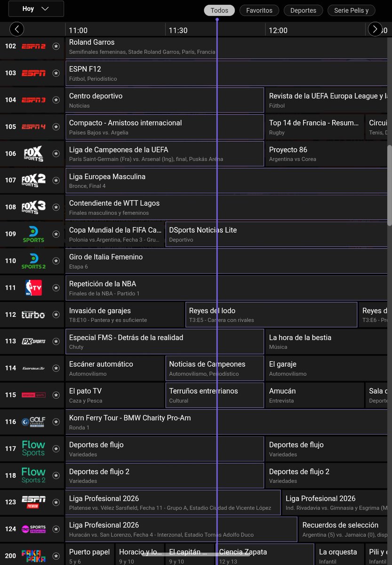Toggle favorite star for channel 104 ESPN 3

pos(56,100)
